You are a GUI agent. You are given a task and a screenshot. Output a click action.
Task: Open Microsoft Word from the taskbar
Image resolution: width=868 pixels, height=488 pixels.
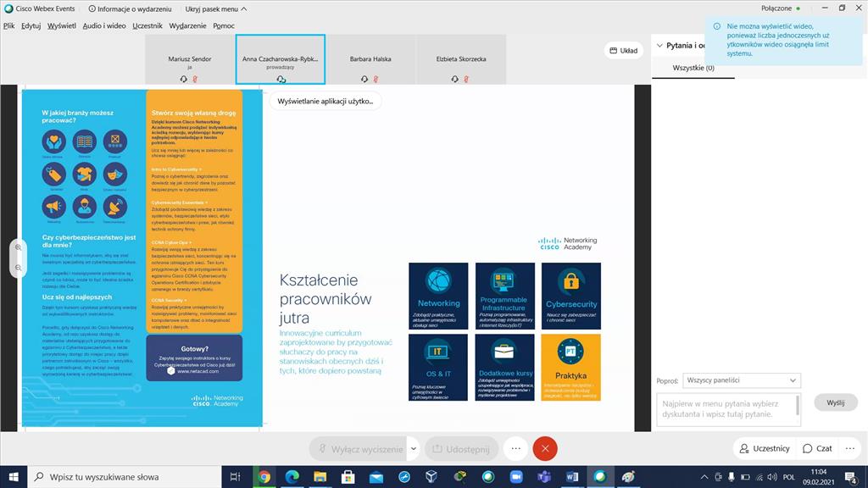click(x=572, y=477)
